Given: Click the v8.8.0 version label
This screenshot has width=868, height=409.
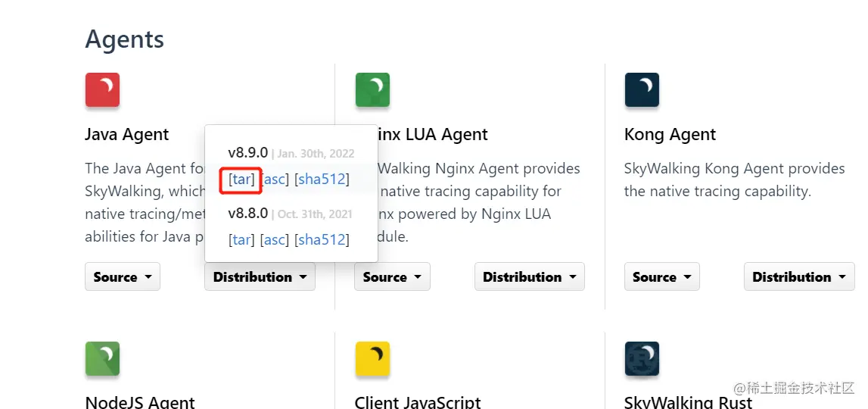Looking at the screenshot, I should (x=248, y=214).
